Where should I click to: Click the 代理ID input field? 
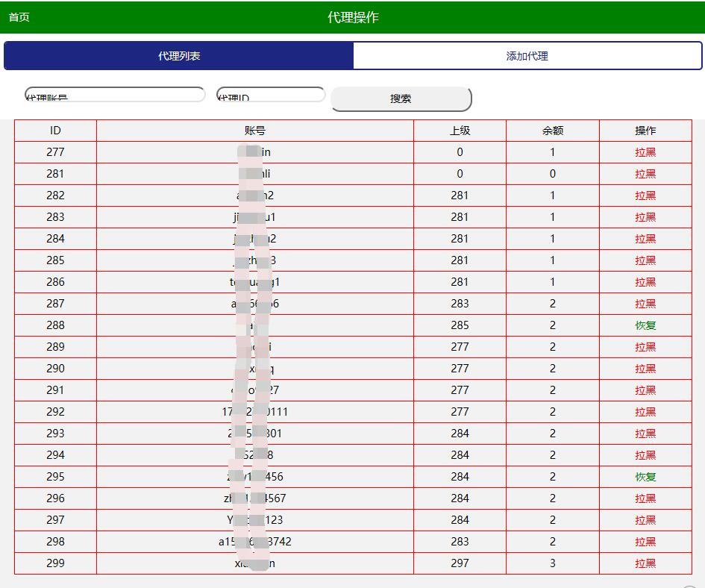click(270, 94)
